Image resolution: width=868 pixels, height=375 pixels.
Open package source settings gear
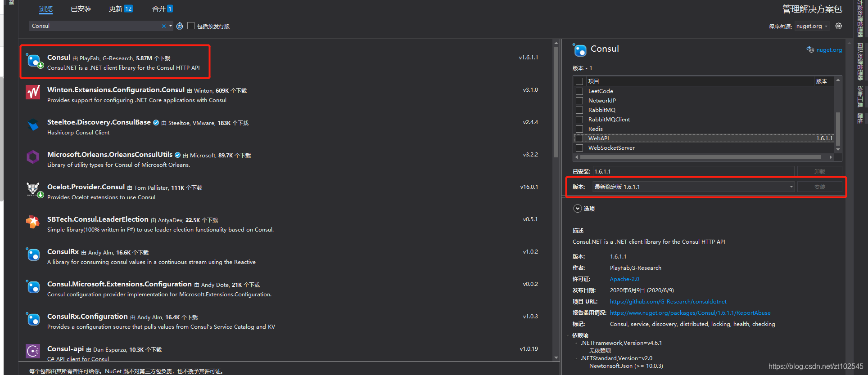pos(838,26)
